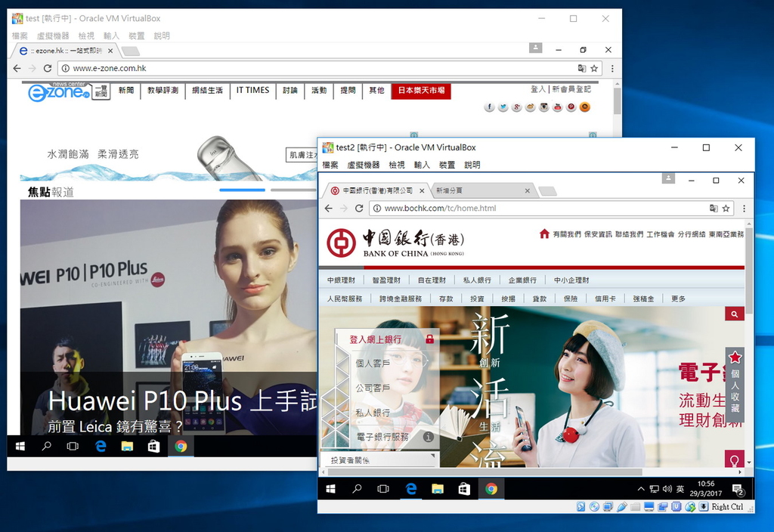The image size is (774, 532).
Task: Click the bochk page horizontal scrollbar
Action: click(485, 472)
